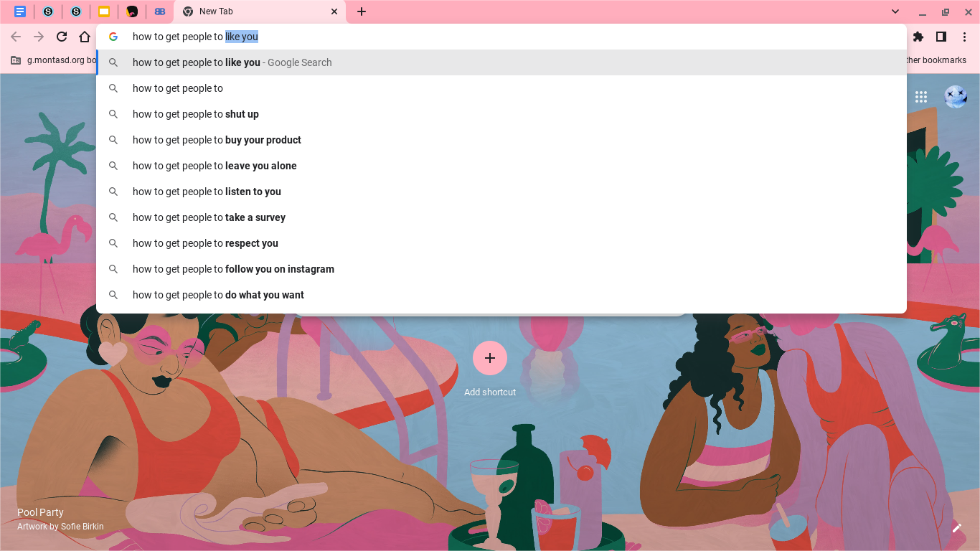The height and width of the screenshot is (551, 980).
Task: Minimize the Chrome window
Action: pyautogui.click(x=923, y=12)
